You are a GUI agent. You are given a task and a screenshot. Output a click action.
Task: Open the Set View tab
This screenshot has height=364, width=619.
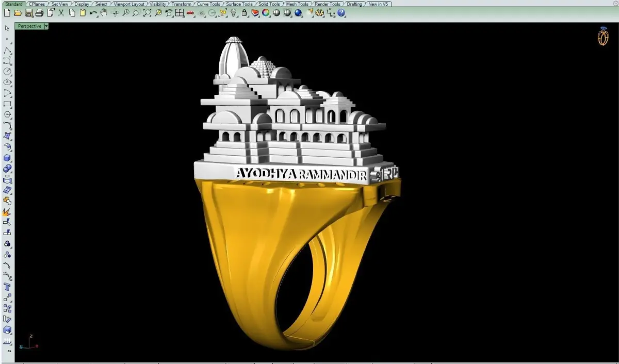(59, 4)
